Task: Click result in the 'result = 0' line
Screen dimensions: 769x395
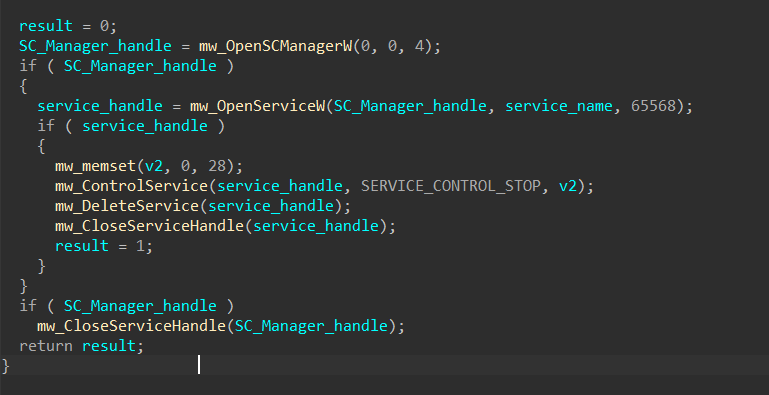Action: tap(46, 26)
